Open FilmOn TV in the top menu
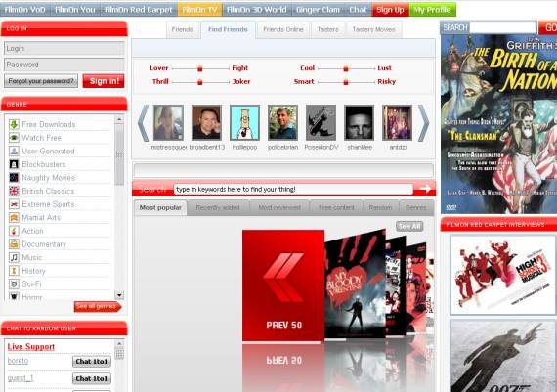557x392 pixels. tap(199, 10)
